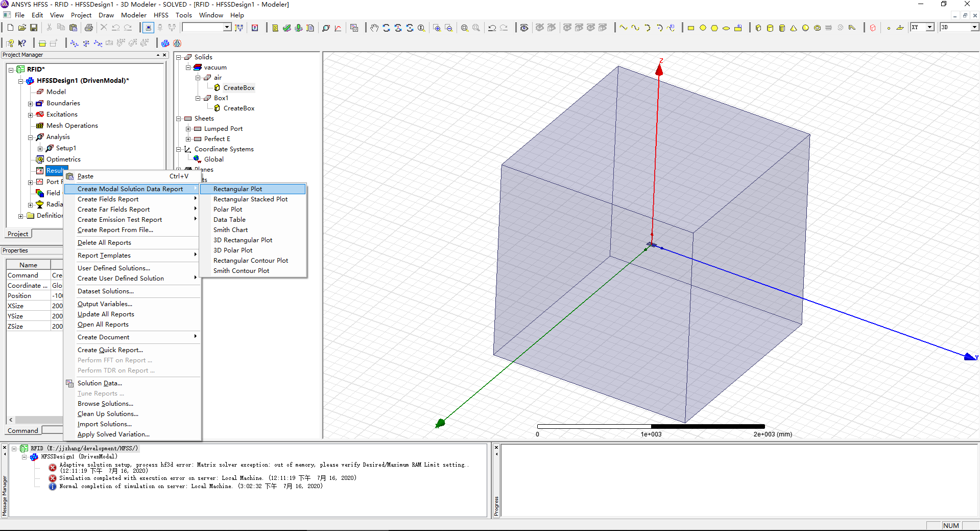Click Create Quick Report in the context menu
This screenshot has height=531, width=980.
tap(110, 350)
